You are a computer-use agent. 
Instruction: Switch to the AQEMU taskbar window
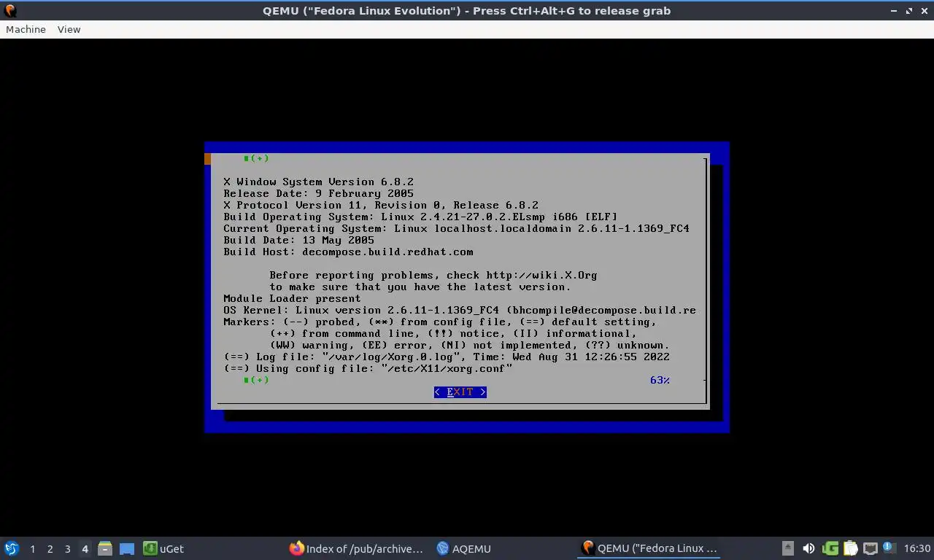tap(464, 548)
